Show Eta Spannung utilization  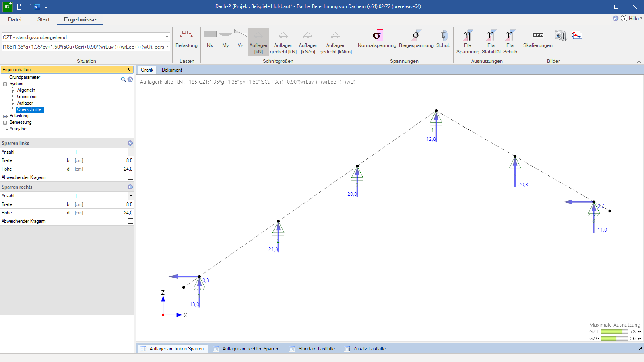click(468, 41)
